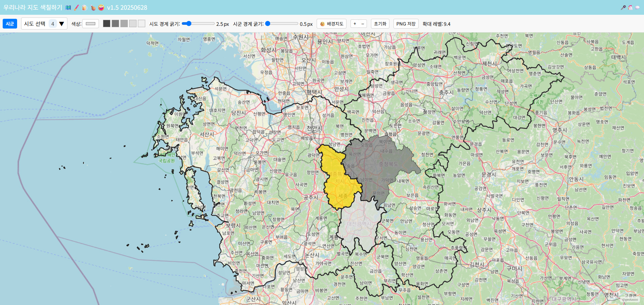The image size is (644, 305).
Task: Click the zany face emoji icon
Action: click(x=101, y=7)
